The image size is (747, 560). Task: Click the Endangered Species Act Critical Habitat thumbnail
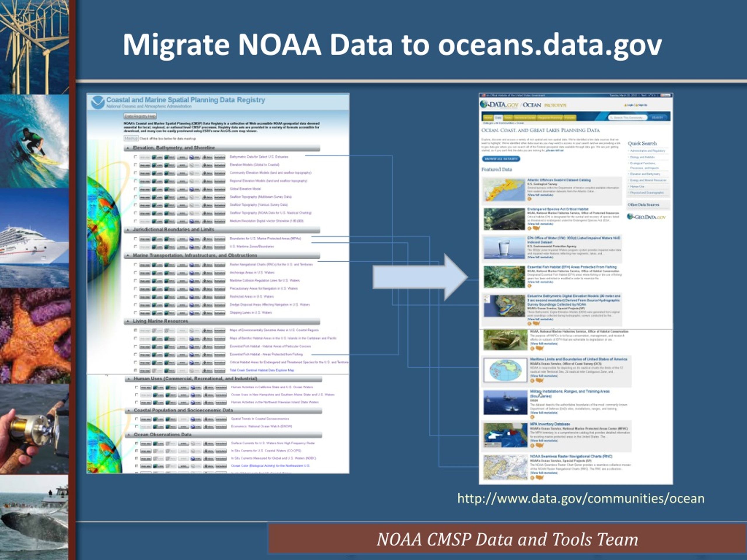coord(504,219)
